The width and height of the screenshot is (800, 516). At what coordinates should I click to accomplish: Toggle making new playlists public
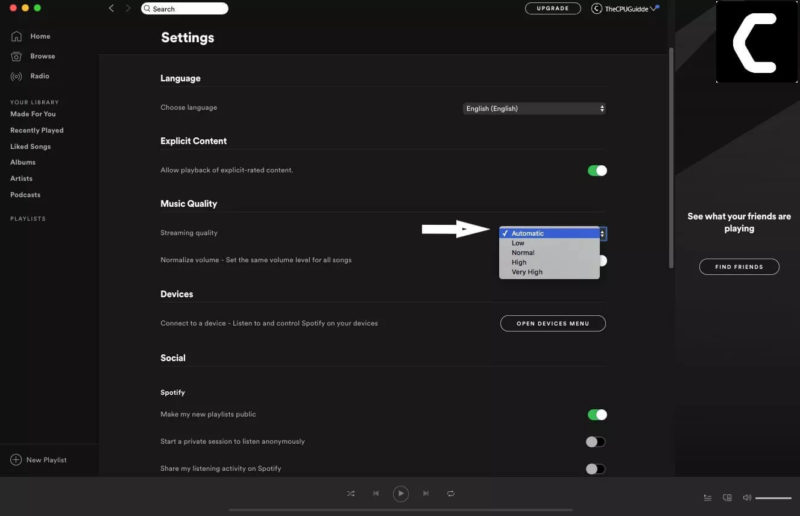point(597,414)
